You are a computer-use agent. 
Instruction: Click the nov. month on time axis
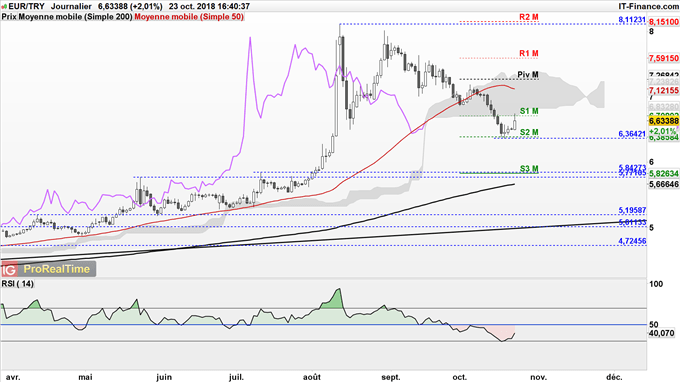538,377
